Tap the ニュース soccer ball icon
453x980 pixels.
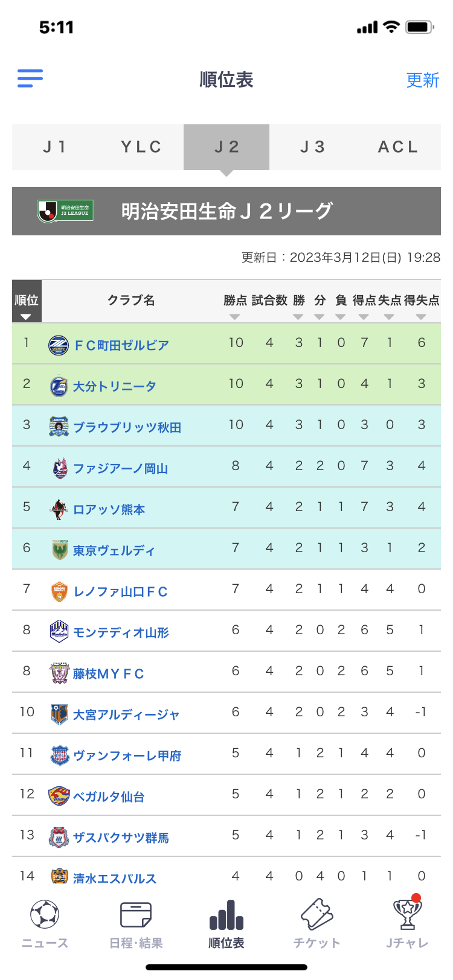tap(45, 915)
